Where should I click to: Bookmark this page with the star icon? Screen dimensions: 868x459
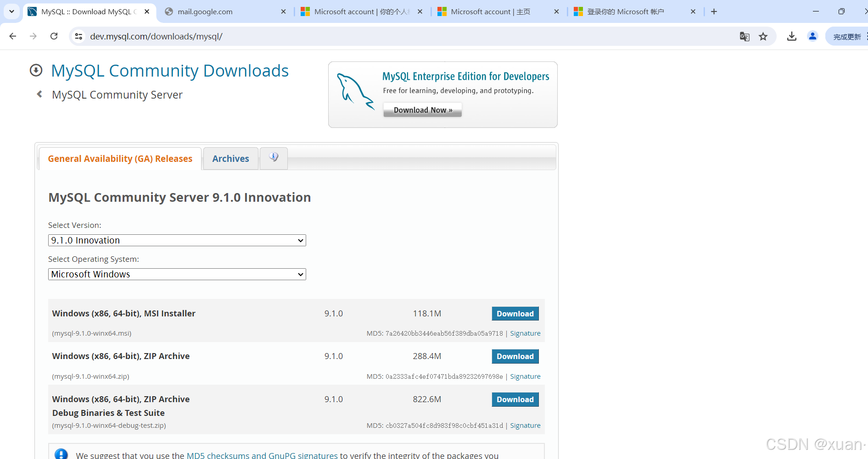763,36
